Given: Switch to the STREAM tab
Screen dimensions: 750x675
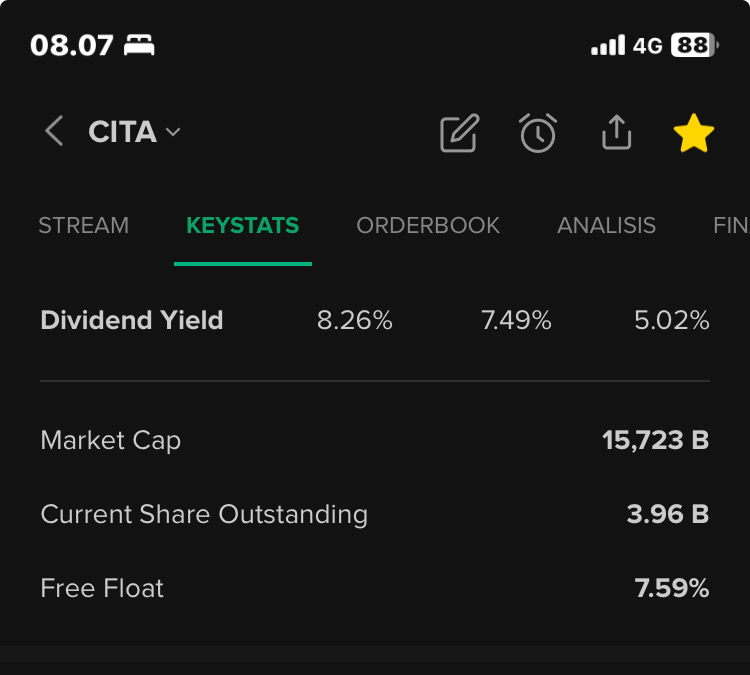Looking at the screenshot, I should tap(84, 225).
